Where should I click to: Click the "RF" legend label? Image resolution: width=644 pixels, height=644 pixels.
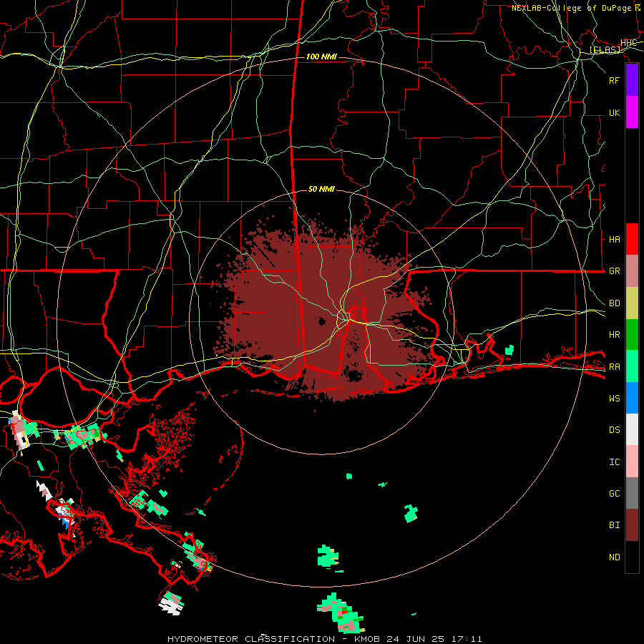click(x=614, y=80)
